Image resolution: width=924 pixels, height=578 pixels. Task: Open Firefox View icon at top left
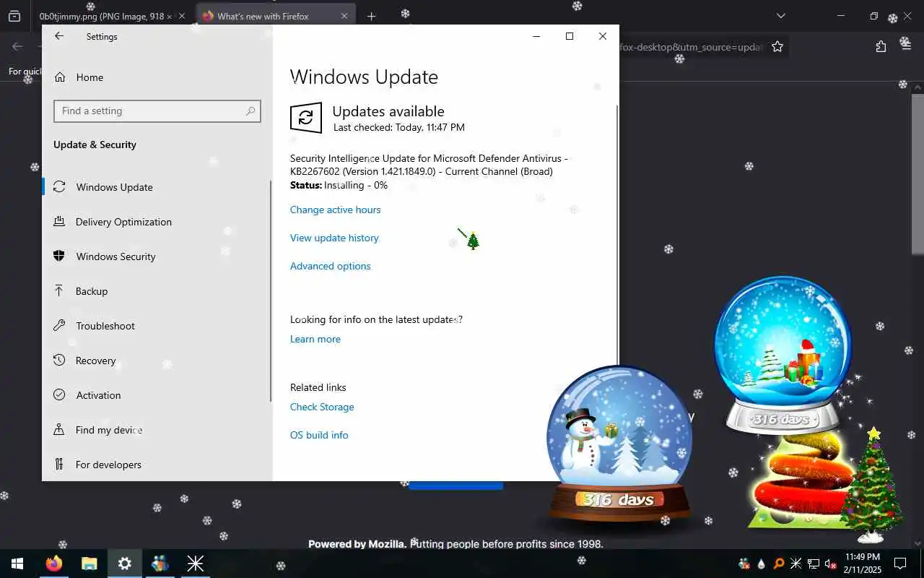coord(14,16)
